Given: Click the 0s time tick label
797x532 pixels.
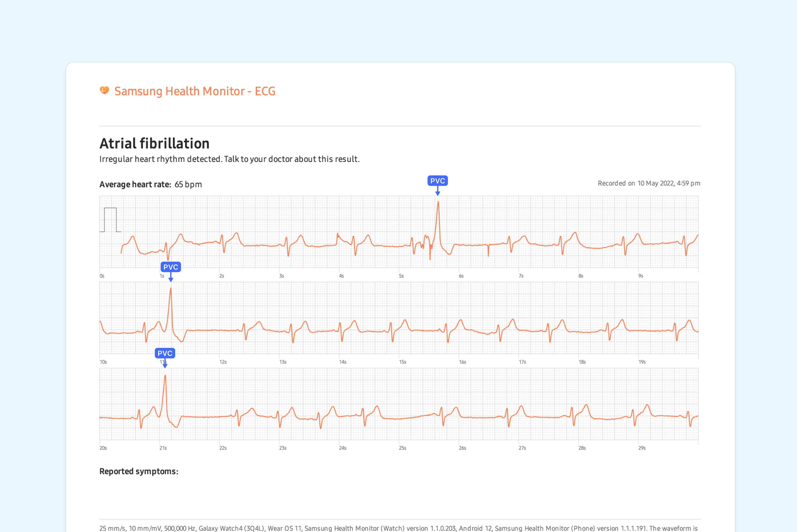Looking at the screenshot, I should tap(102, 276).
